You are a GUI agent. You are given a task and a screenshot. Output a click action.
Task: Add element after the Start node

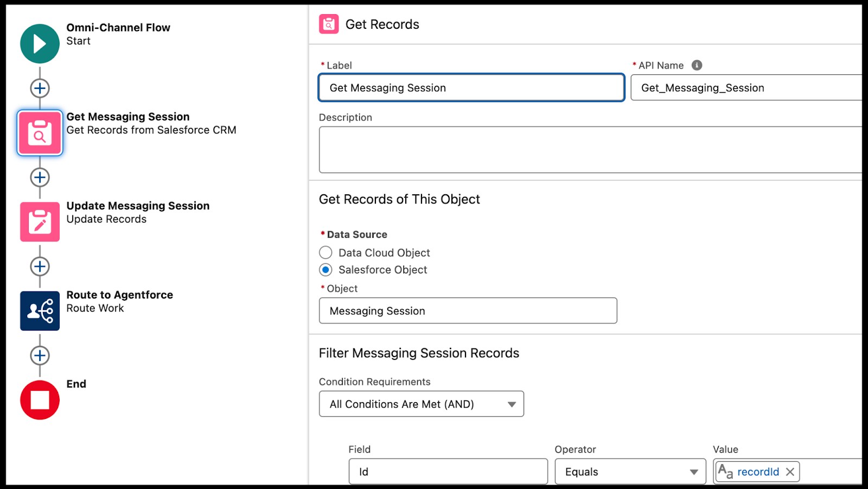point(40,88)
